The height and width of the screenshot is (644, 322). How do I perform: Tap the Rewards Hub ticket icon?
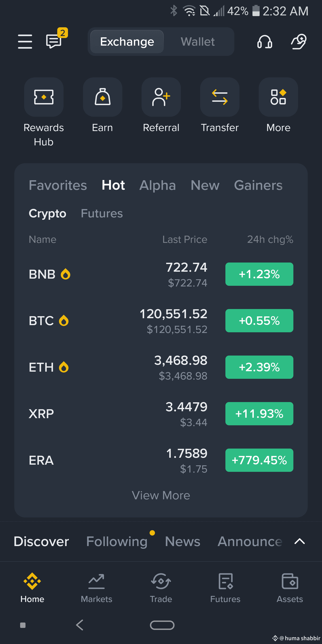[44, 97]
